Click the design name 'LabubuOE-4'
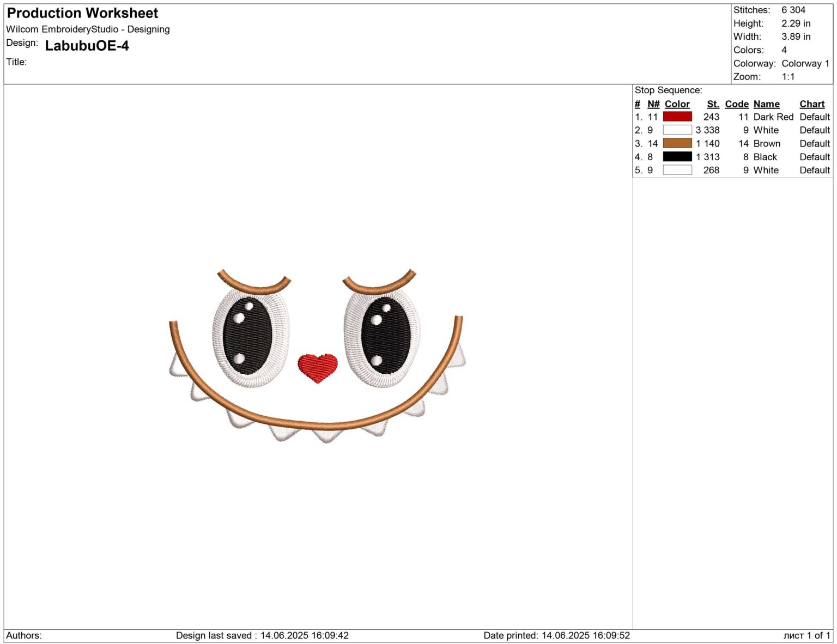The image size is (837, 644). [87, 46]
